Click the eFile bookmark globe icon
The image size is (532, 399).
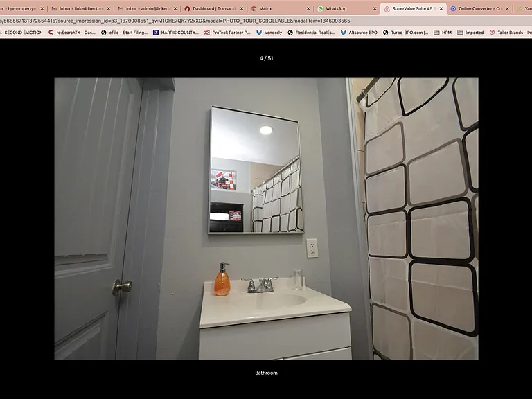(x=104, y=33)
